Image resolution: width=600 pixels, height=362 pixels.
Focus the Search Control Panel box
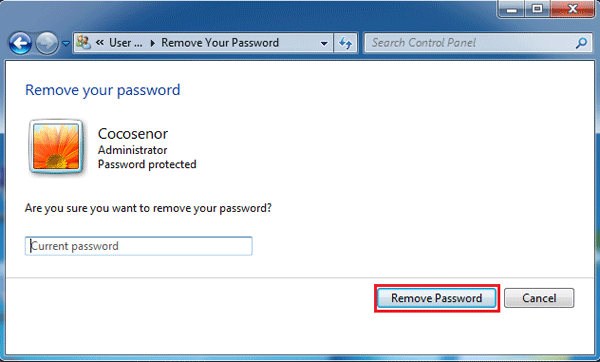pyautogui.click(x=470, y=43)
